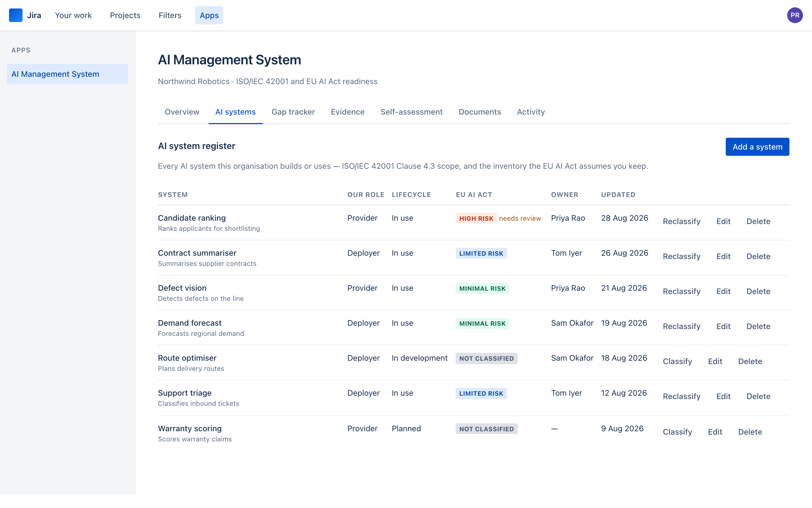The height and width of the screenshot is (508, 812).
Task: Classify the Warranty scoring system
Action: click(677, 432)
